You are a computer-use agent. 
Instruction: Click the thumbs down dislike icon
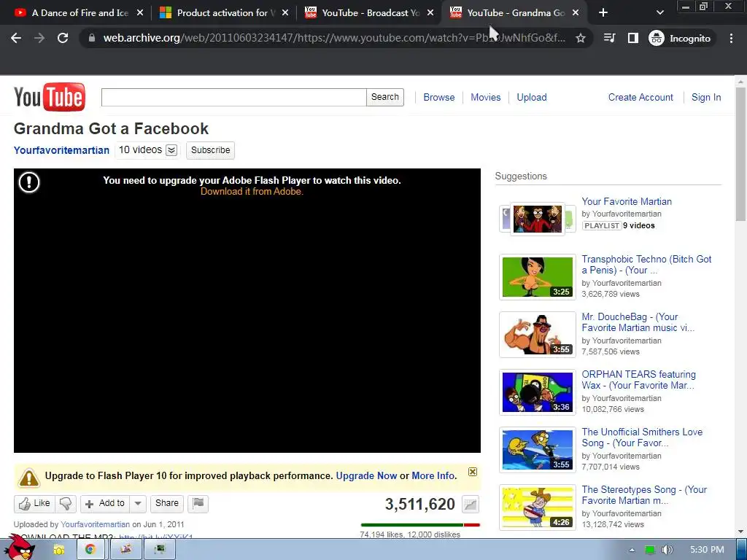click(x=66, y=504)
